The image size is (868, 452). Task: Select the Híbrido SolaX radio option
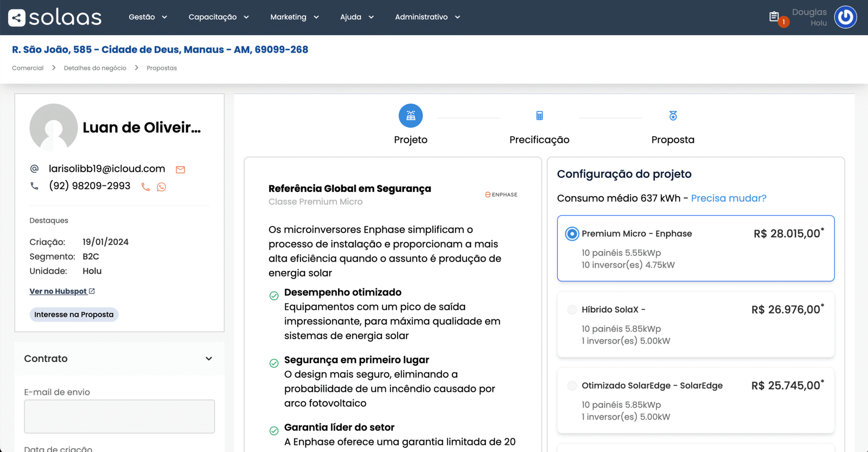pos(572,309)
